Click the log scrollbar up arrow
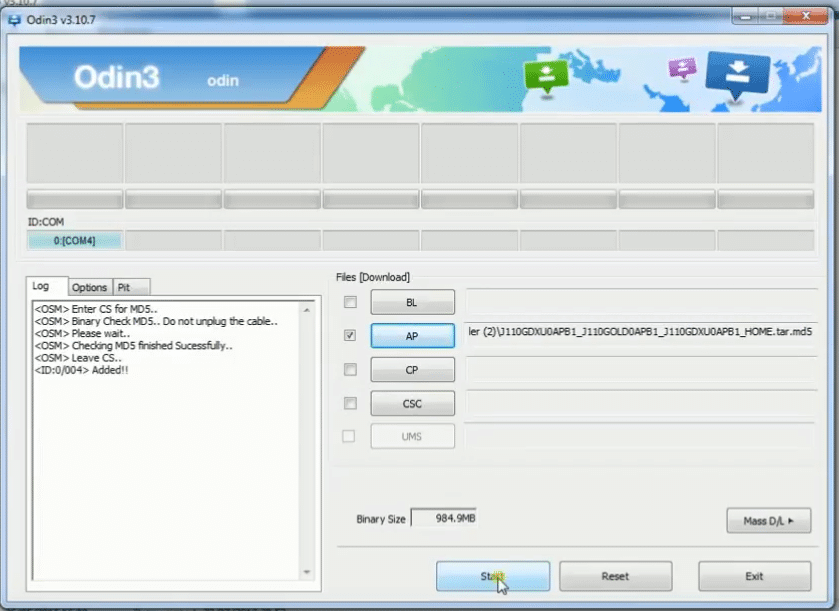 point(307,310)
